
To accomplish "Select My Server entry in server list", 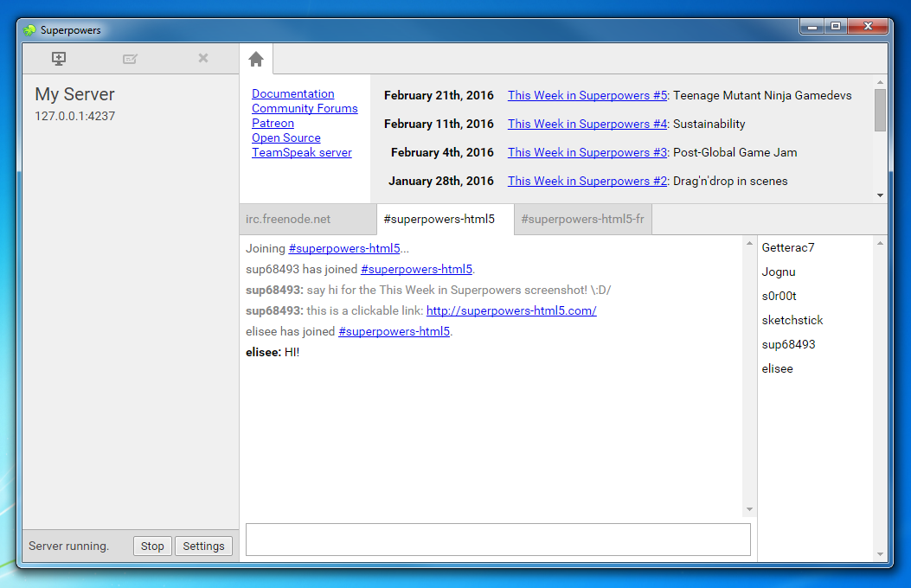I will point(131,103).
